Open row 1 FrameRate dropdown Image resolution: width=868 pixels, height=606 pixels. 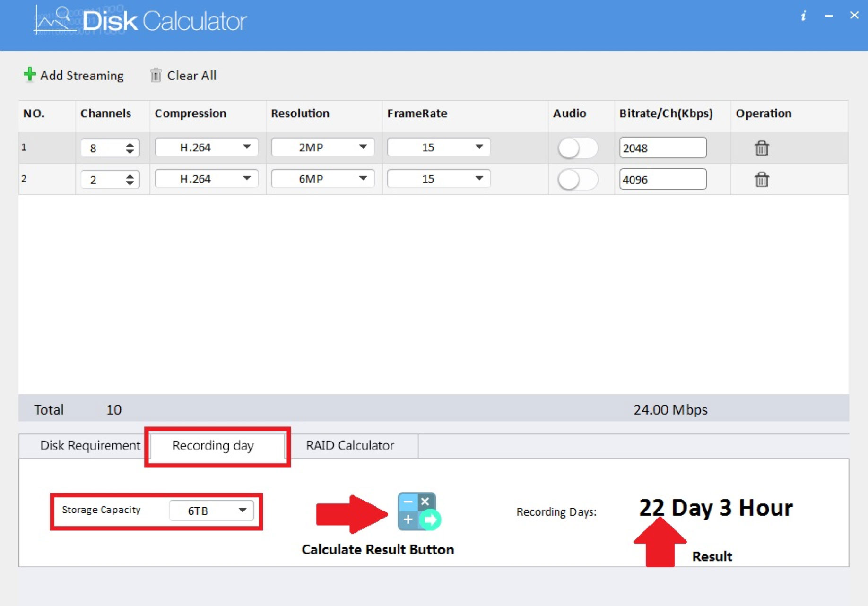pos(438,147)
